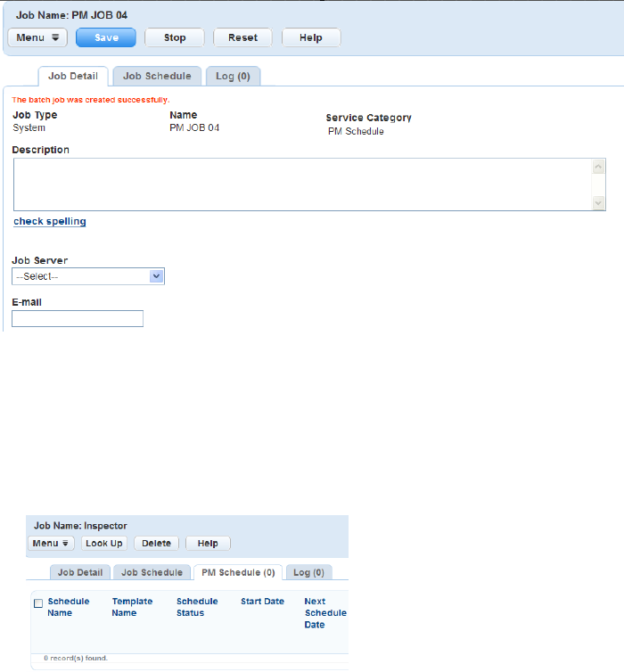Image resolution: width=624 pixels, height=672 pixels.
Task: Click the 'System' job type value
Action: click(x=29, y=127)
